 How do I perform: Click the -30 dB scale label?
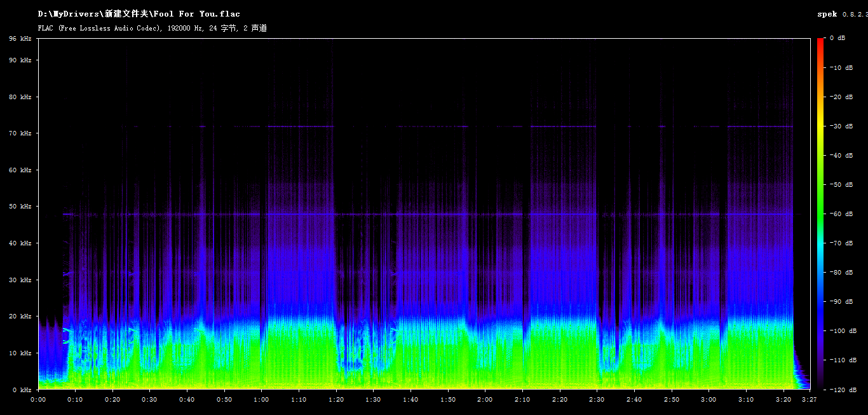pyautogui.click(x=840, y=126)
